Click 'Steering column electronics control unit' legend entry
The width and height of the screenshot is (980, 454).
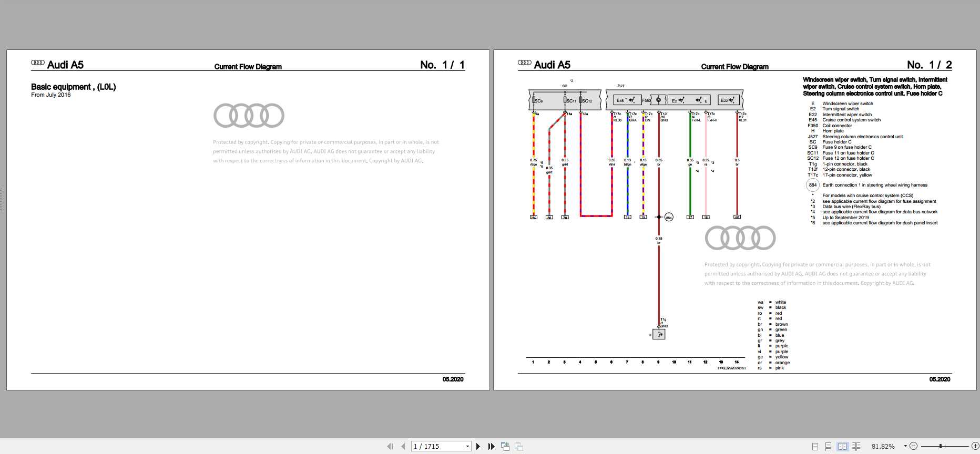862,137
